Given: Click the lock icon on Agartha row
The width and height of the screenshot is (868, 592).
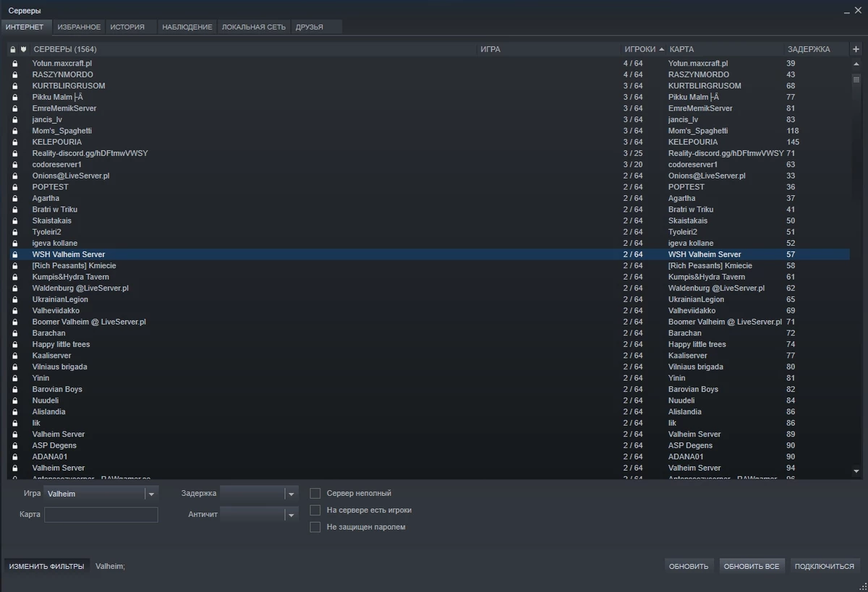Looking at the screenshot, I should (x=14, y=198).
